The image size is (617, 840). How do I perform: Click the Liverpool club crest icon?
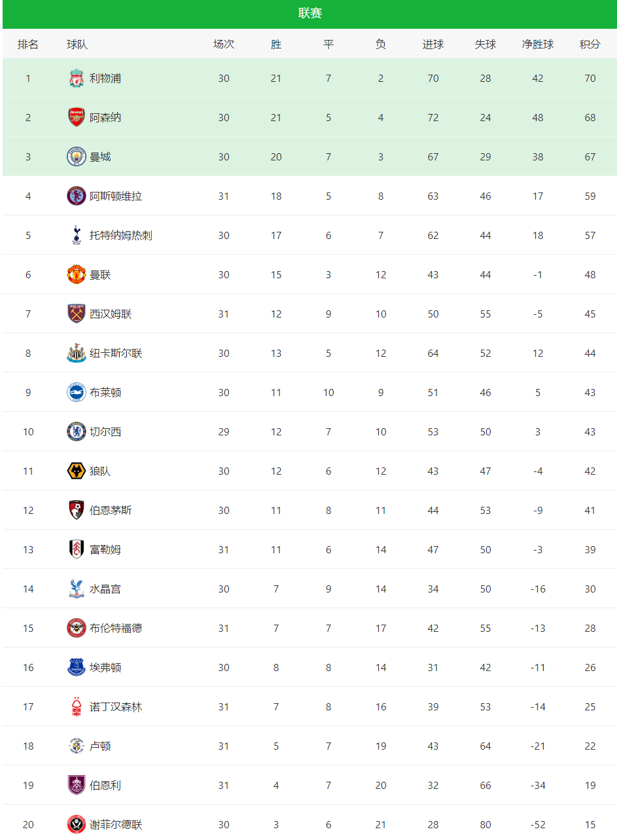(x=77, y=79)
